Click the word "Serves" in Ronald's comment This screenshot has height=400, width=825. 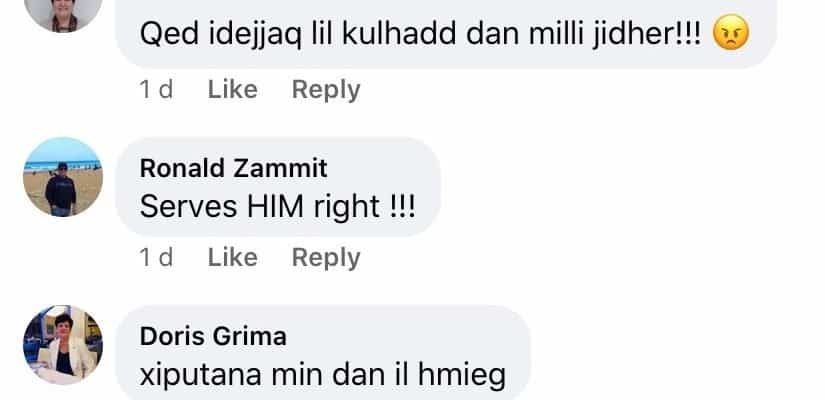coord(188,206)
